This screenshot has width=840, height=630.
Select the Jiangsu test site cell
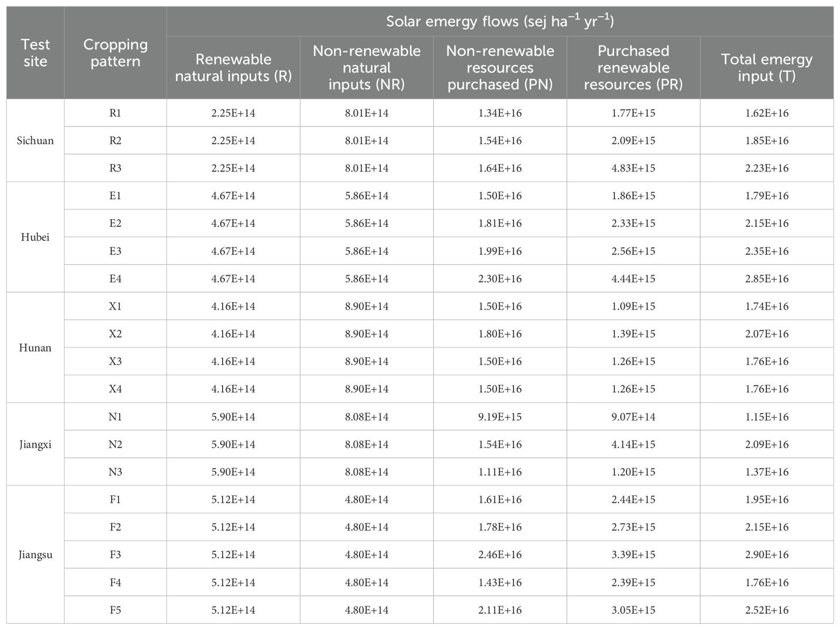(35, 555)
